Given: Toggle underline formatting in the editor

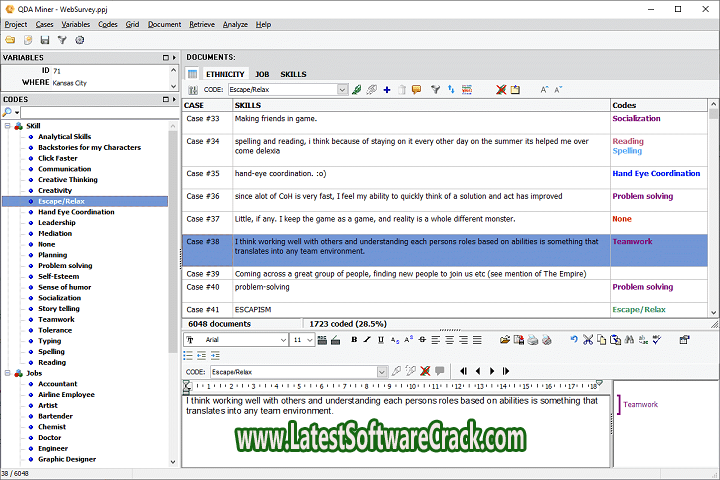Looking at the screenshot, I should tap(382, 340).
